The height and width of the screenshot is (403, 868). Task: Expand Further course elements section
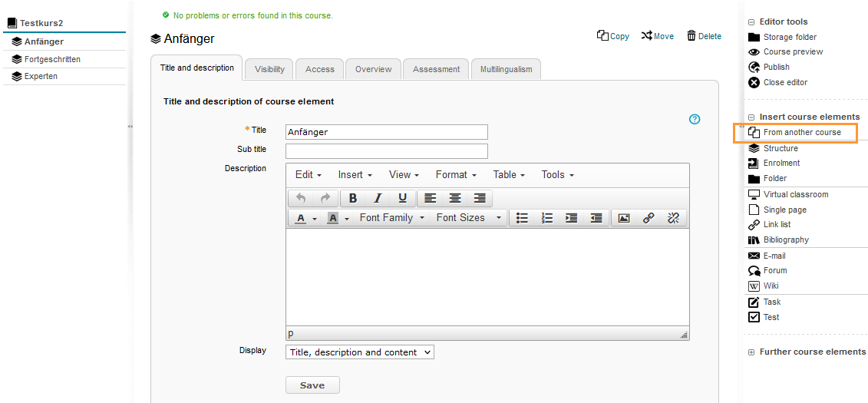(751, 352)
